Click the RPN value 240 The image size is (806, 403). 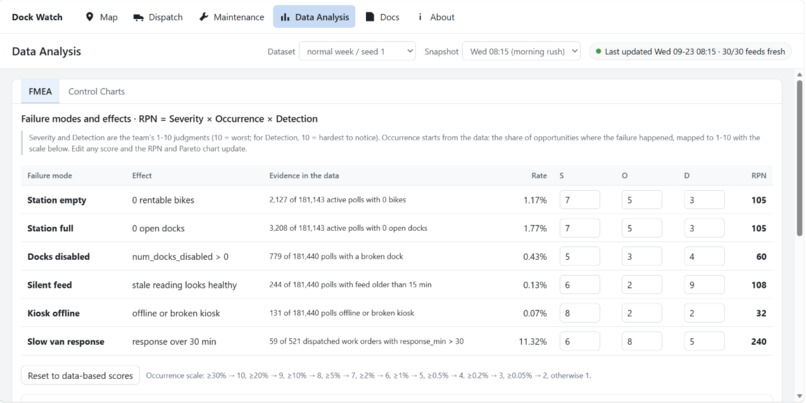[758, 342]
